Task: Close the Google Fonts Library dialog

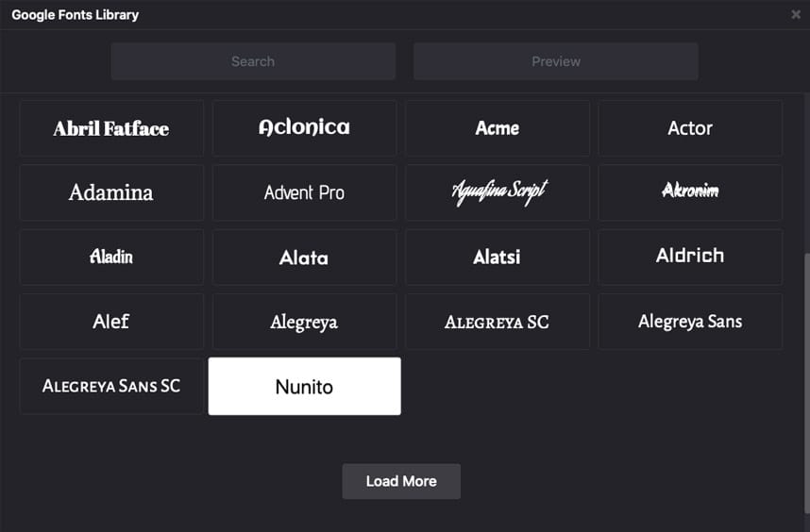Action: pyautogui.click(x=796, y=15)
